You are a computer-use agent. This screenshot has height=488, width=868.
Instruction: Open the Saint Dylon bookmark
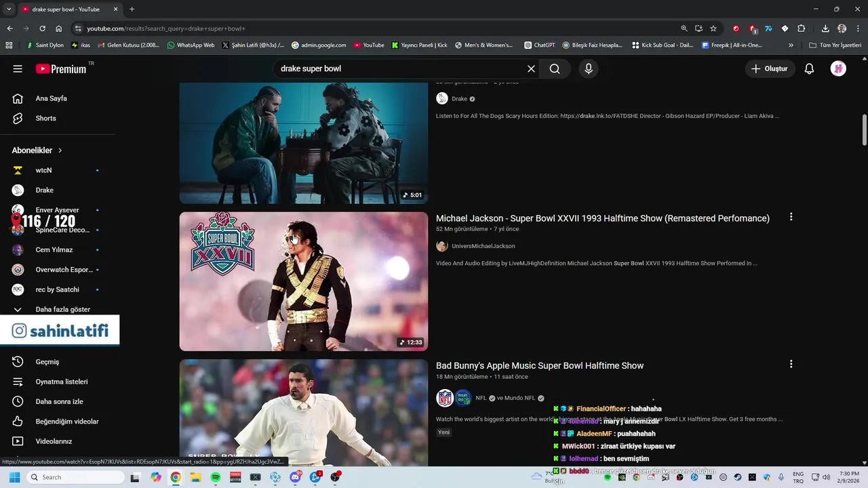point(44,45)
